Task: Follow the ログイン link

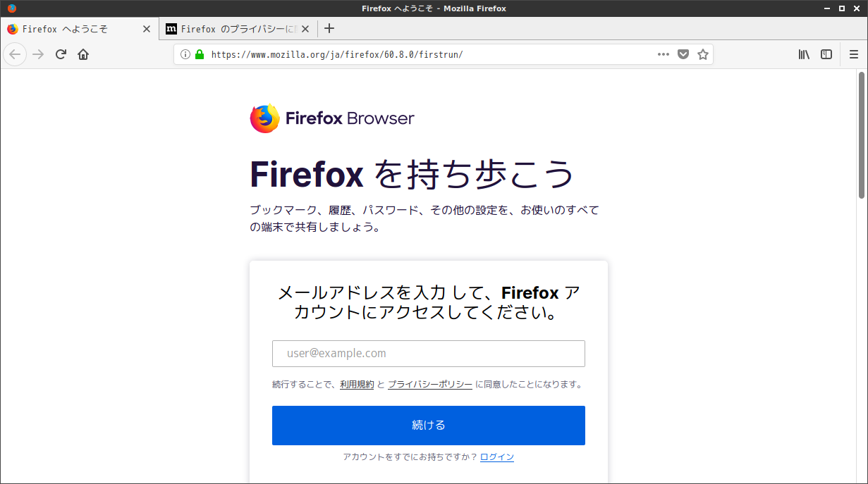Action: click(x=497, y=457)
